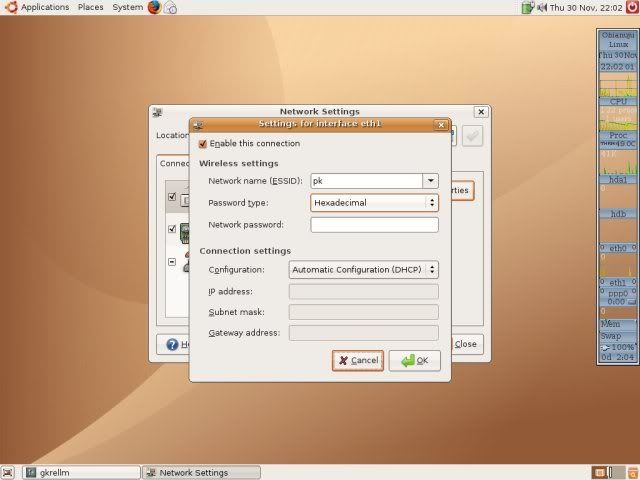This screenshot has width=640, height=480.
Task: Confirm settings with the OK button
Action: (415, 360)
